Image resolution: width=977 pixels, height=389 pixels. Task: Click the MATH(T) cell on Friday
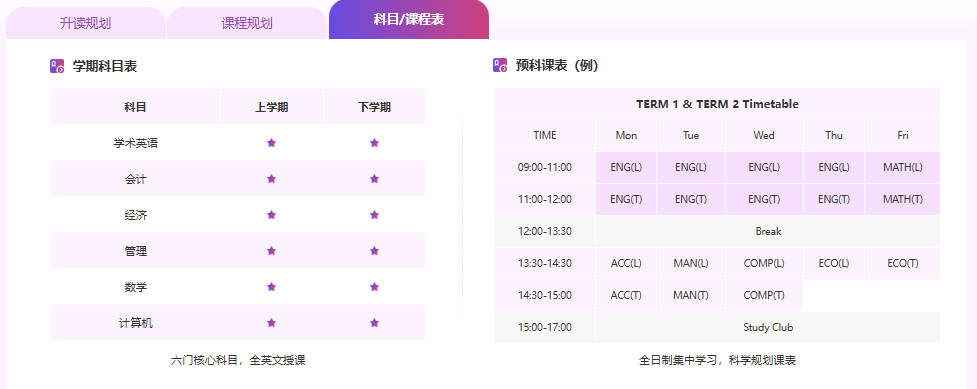(903, 199)
